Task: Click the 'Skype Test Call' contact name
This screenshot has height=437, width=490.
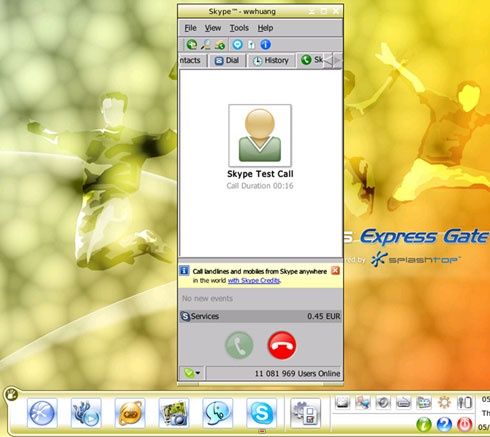Action: 260,174
